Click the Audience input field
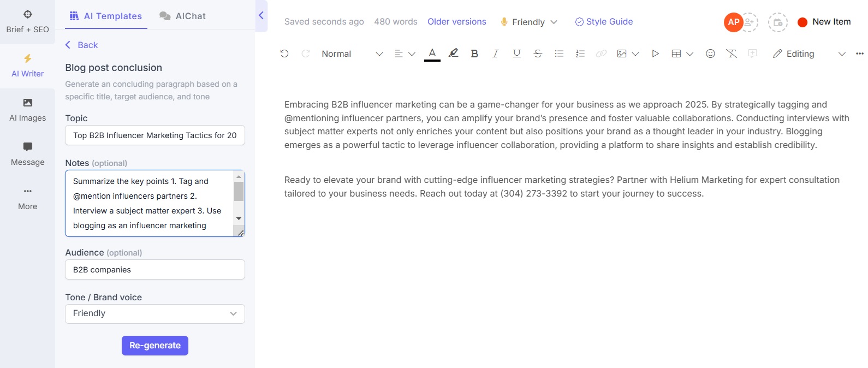Screen dimensions: 868x368 tap(155, 270)
